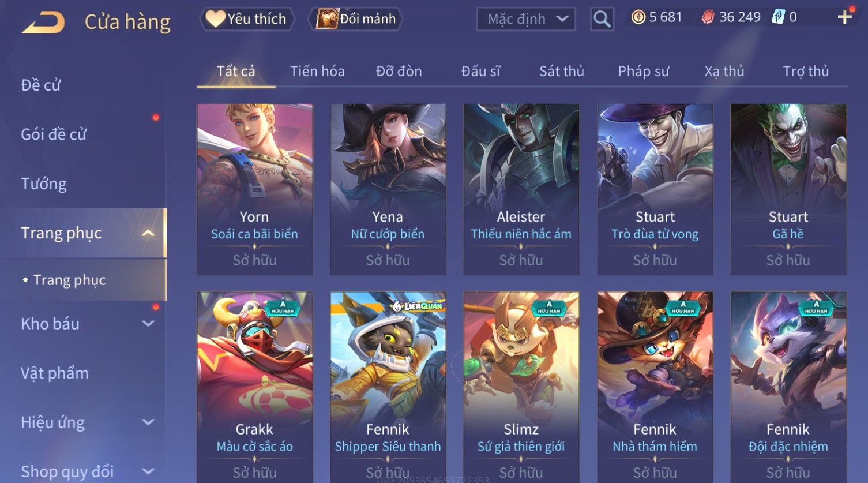Select Fennik Shipper Siêu thanh skin card
The height and width of the screenshot is (483, 868).
pyautogui.click(x=388, y=387)
